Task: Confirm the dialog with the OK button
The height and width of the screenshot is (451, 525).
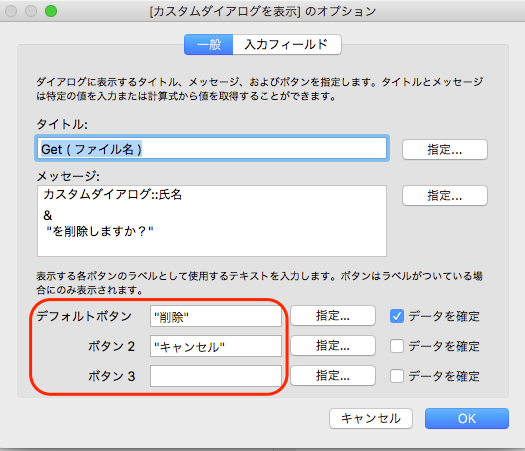Action: [467, 419]
